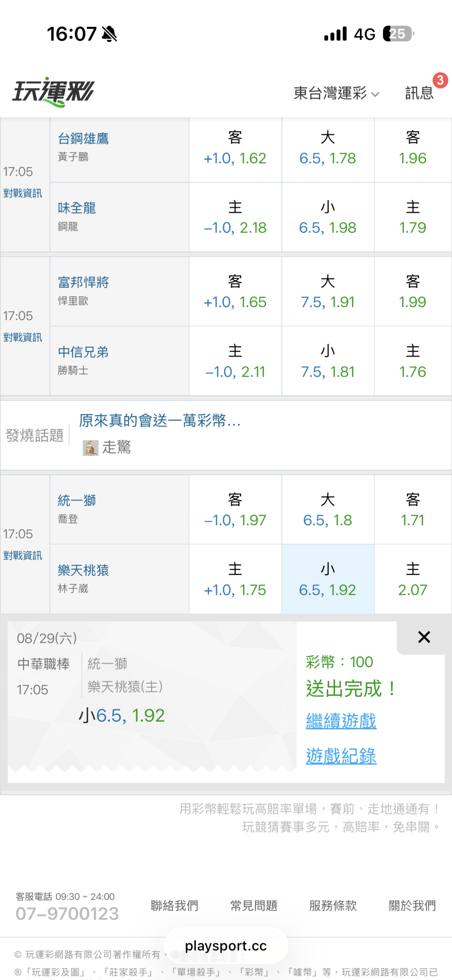Open the 常見問題 footer item
452x980 pixels.
click(x=254, y=905)
